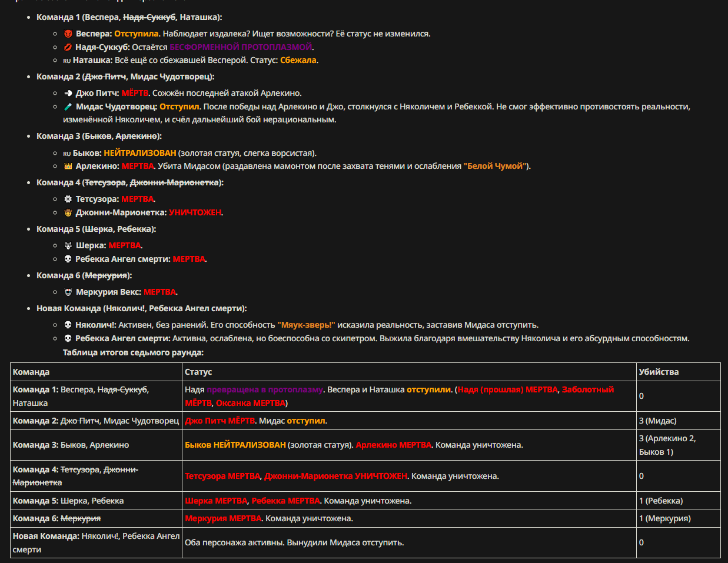This screenshot has height=563, width=728.
Task: Click orange 'Отступил' after Мидас Чудотворец
Action: (179, 106)
